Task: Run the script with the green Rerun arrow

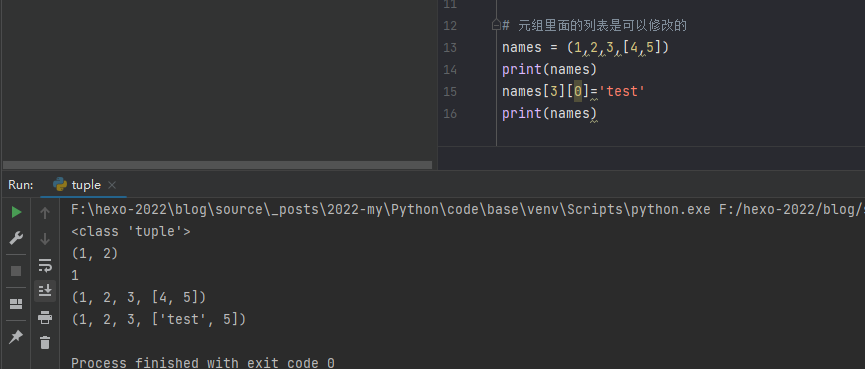Action: click(17, 212)
